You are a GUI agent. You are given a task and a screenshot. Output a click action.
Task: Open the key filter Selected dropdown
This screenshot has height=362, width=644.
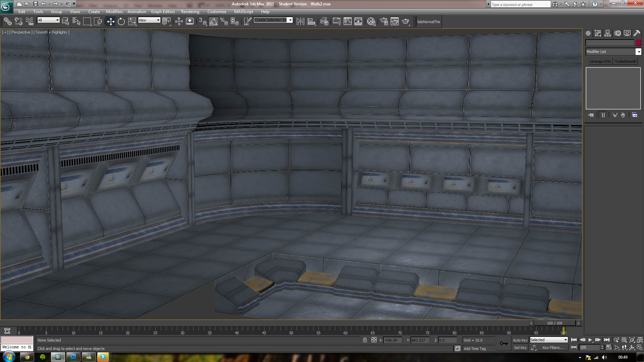pyautogui.click(x=549, y=340)
